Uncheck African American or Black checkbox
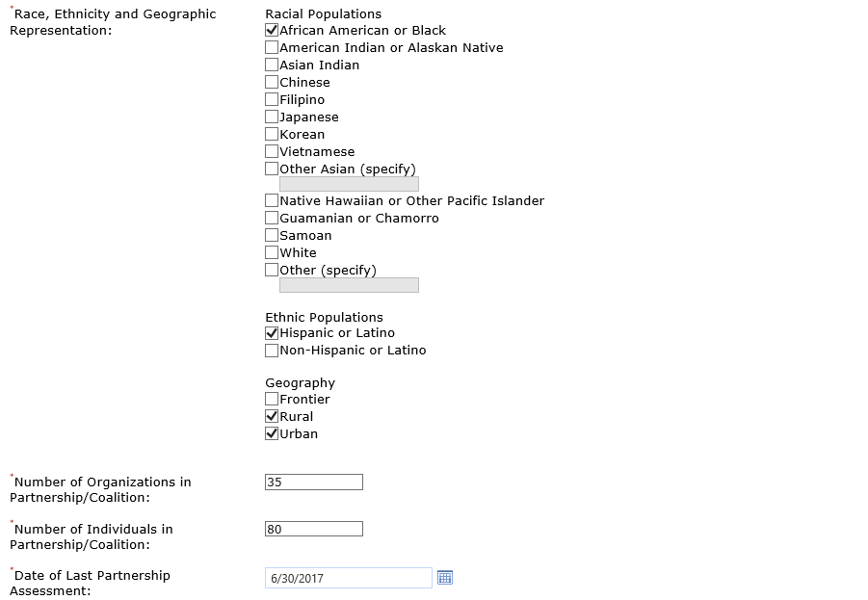 pos(272,31)
